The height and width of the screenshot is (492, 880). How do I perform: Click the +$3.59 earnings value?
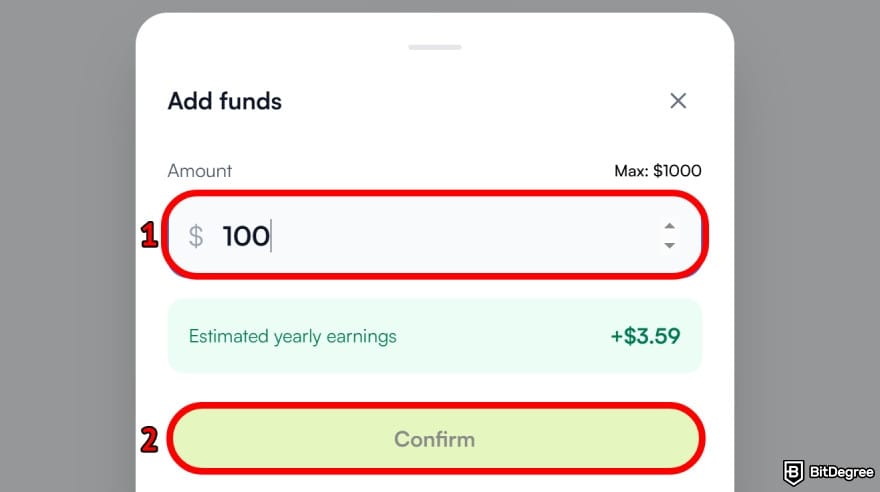click(x=645, y=336)
